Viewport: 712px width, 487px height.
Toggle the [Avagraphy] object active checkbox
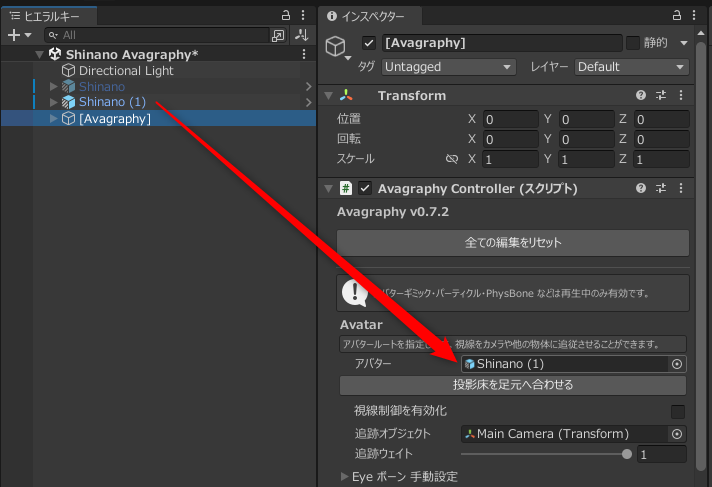point(369,43)
